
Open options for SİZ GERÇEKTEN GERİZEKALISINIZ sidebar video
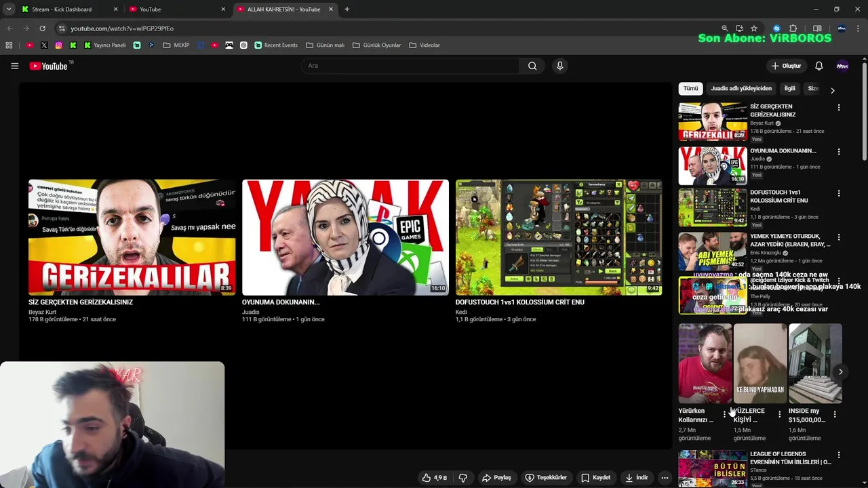coord(839,108)
